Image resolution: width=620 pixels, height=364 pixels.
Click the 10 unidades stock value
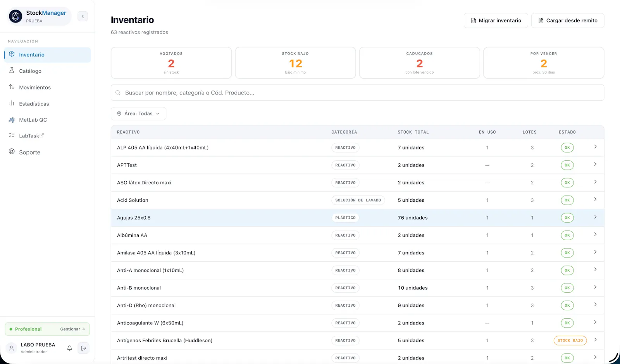click(413, 288)
